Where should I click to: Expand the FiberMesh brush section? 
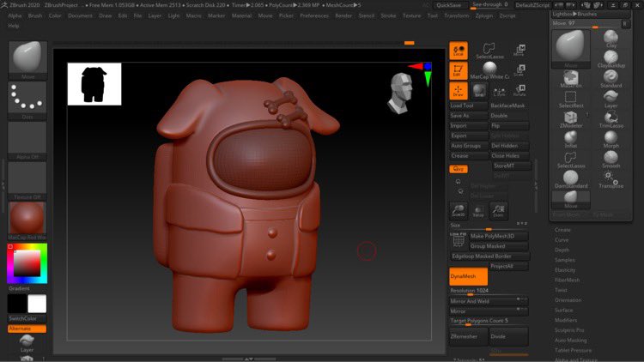568,281
